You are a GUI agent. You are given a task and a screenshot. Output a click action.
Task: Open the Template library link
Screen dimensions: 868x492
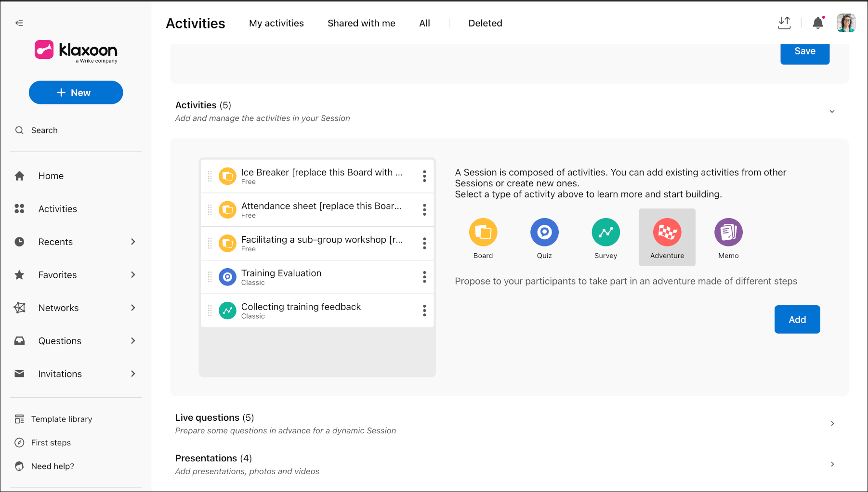point(62,419)
